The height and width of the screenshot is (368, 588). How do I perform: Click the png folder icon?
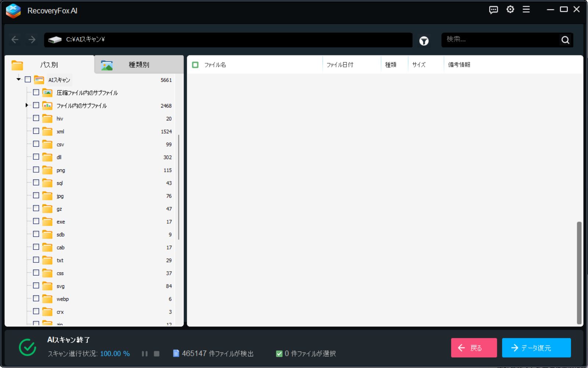(x=47, y=170)
